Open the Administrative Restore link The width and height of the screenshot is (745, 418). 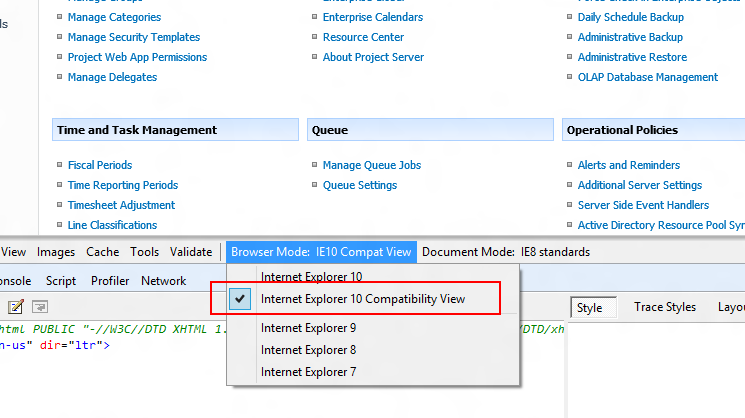click(x=632, y=57)
